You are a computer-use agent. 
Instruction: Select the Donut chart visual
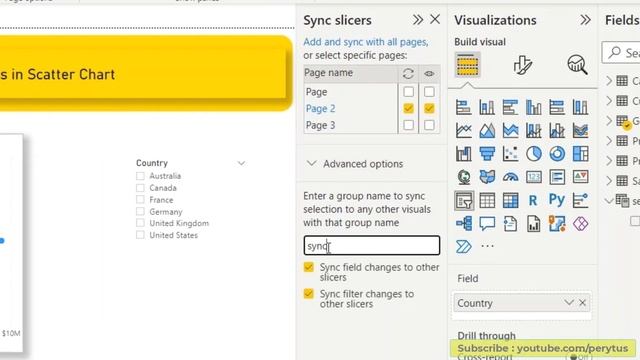pyautogui.click(x=557, y=154)
